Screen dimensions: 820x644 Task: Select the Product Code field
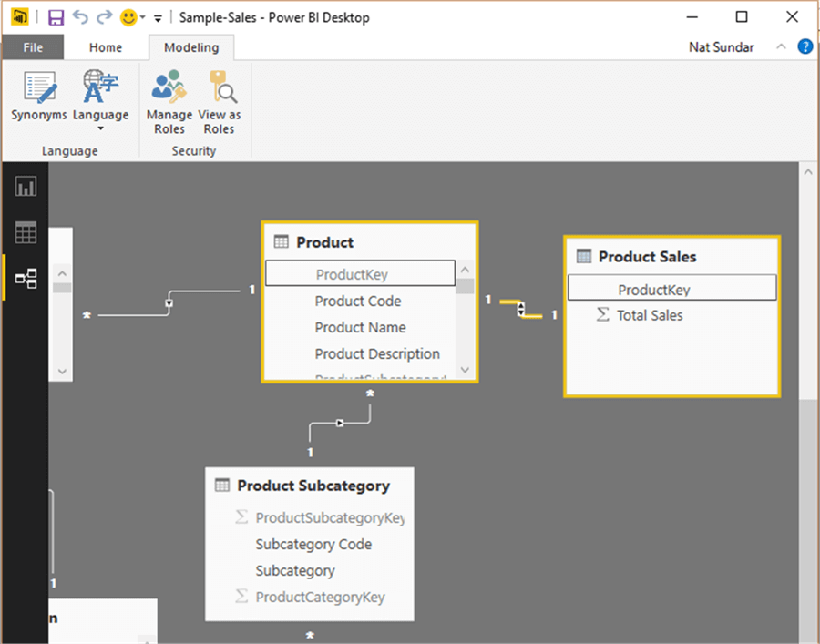(x=360, y=302)
